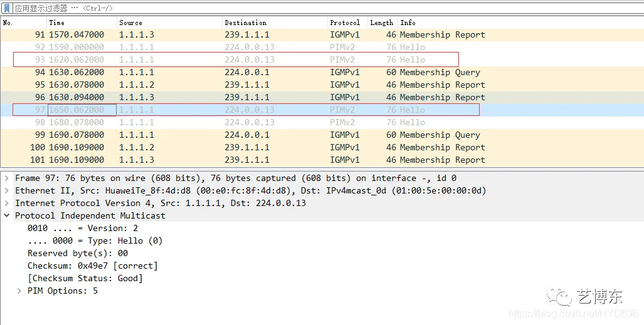This screenshot has width=644, height=325.
Task: Select packet 96 from source 1.1.1.3
Action: coord(322,97)
